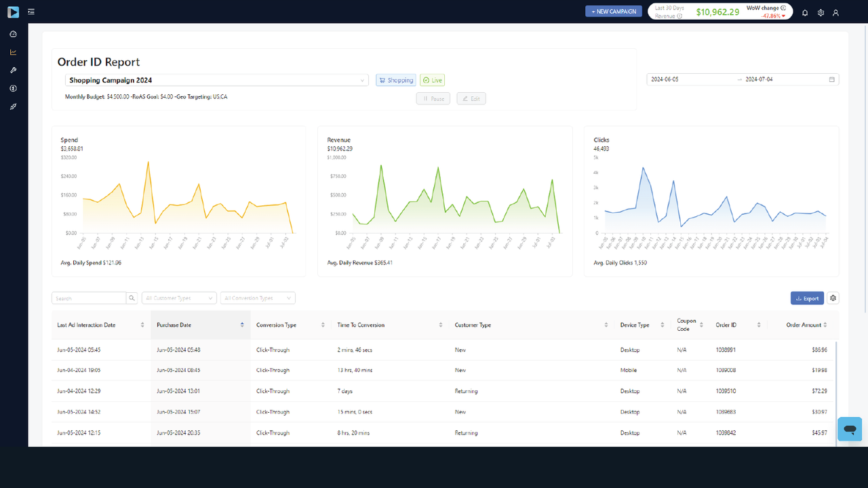Click last interaction Jun-04-2024 12:29
The image size is (868, 488).
[79, 391]
